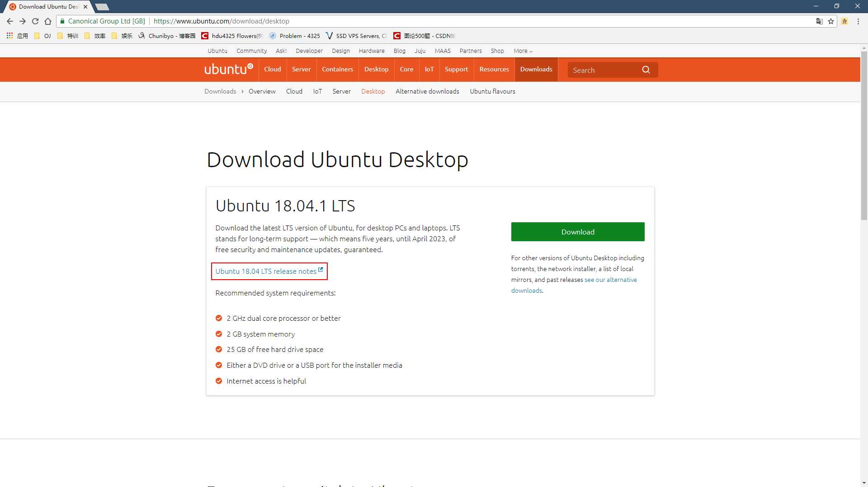Open the Chrome three-dot menu
Image resolution: width=868 pixels, height=487 pixels.
[x=858, y=21]
